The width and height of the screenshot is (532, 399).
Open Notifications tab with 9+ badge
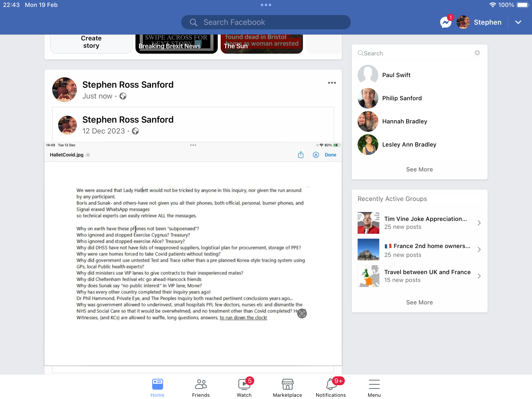(331, 388)
